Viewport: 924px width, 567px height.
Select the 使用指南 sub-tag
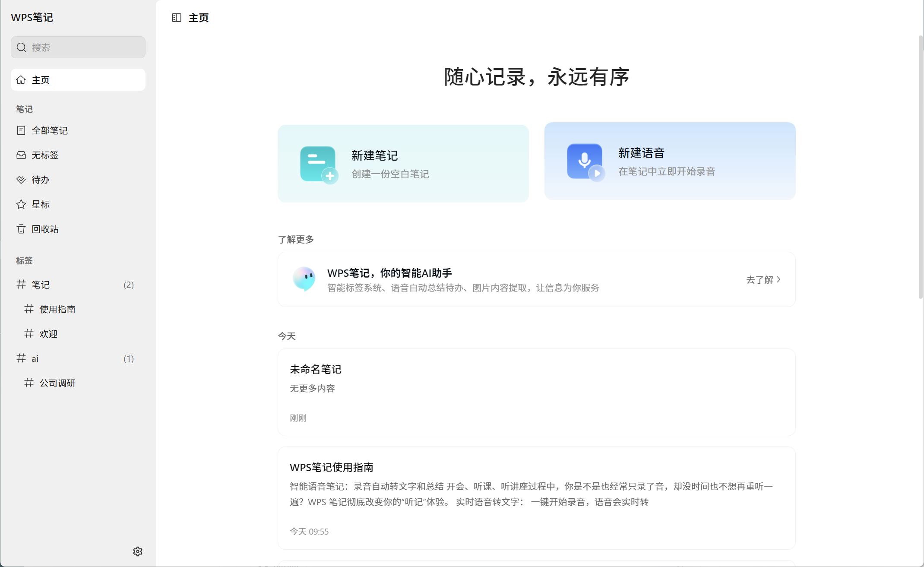click(x=78, y=309)
